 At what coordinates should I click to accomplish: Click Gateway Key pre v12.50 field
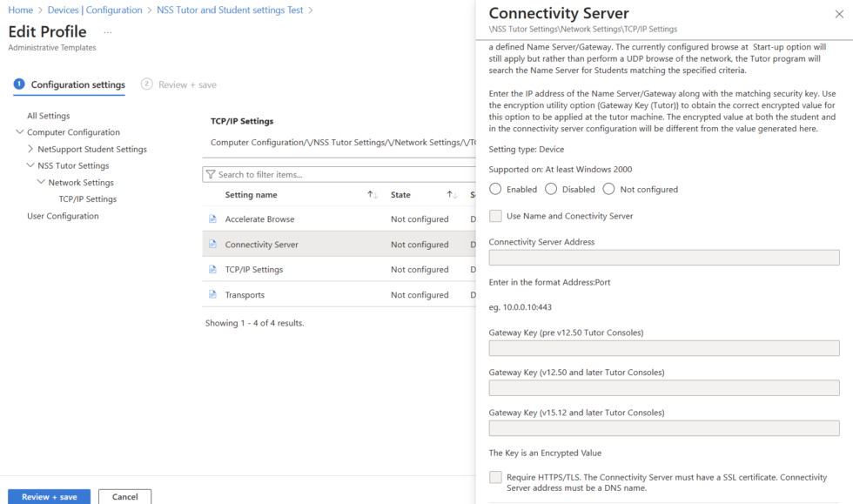pyautogui.click(x=663, y=348)
